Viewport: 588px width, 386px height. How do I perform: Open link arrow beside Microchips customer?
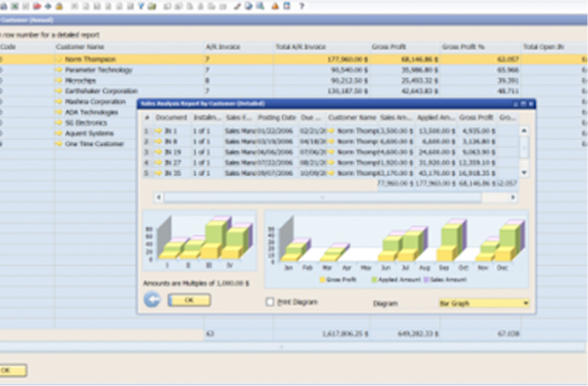click(60, 80)
